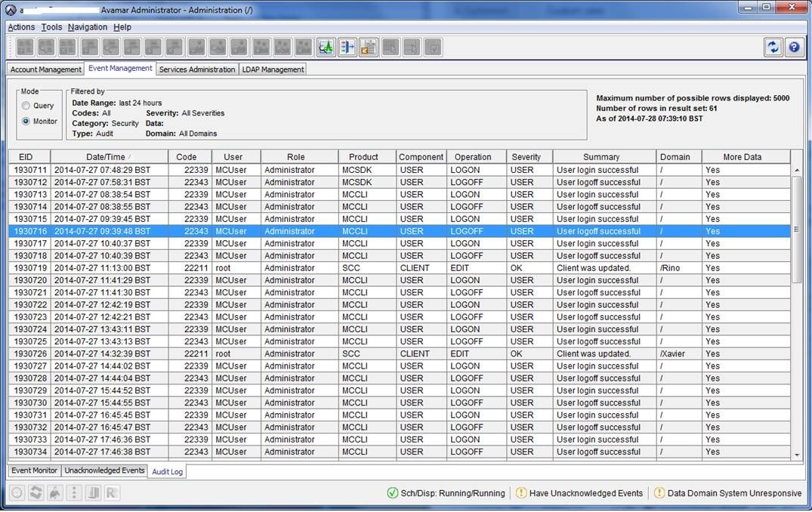Click Sch/Disp: Running/Running status text
Screen dimensions: 812x512
coord(452,493)
